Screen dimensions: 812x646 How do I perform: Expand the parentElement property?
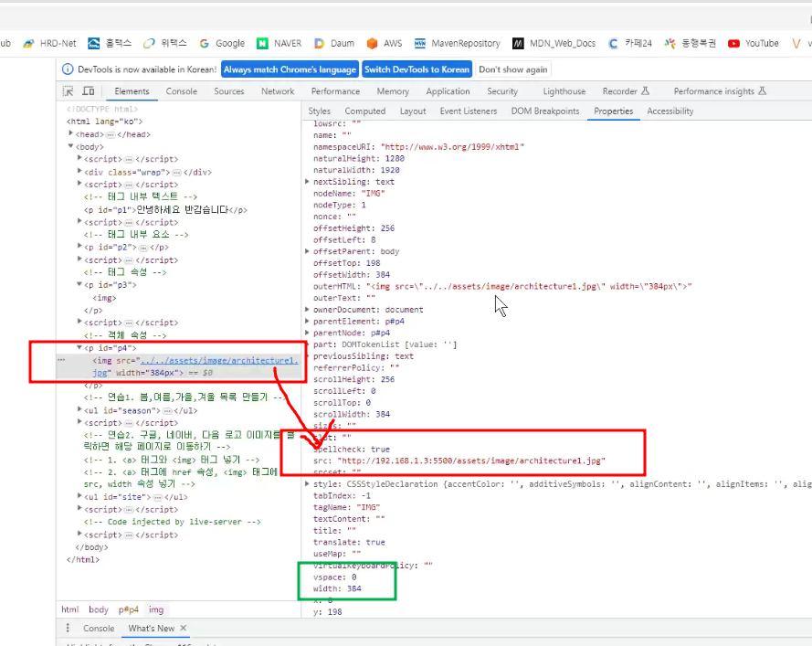(307, 322)
